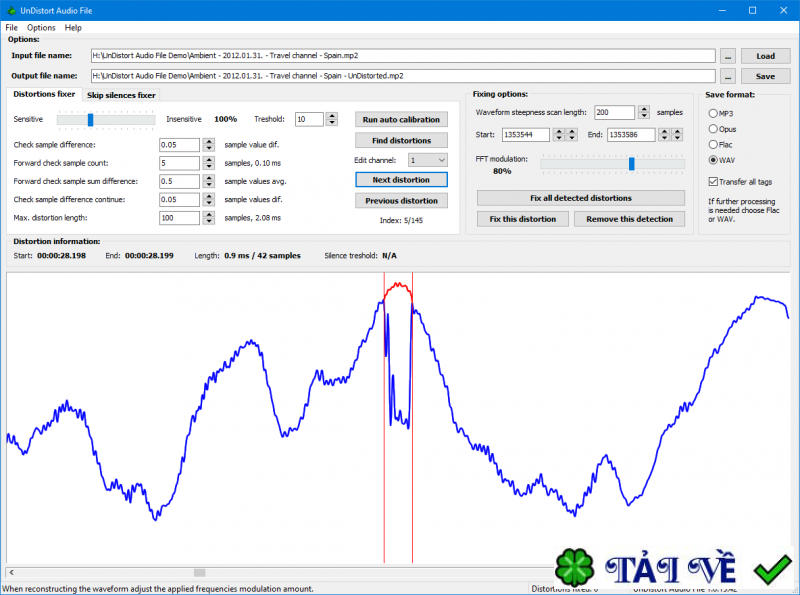800x595 pixels.
Task: Browse for a different input file
Action: click(x=727, y=56)
